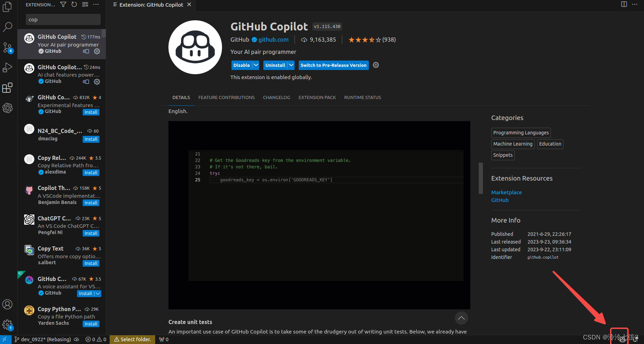Click the scroll-to-top arrow button

pos(461,318)
